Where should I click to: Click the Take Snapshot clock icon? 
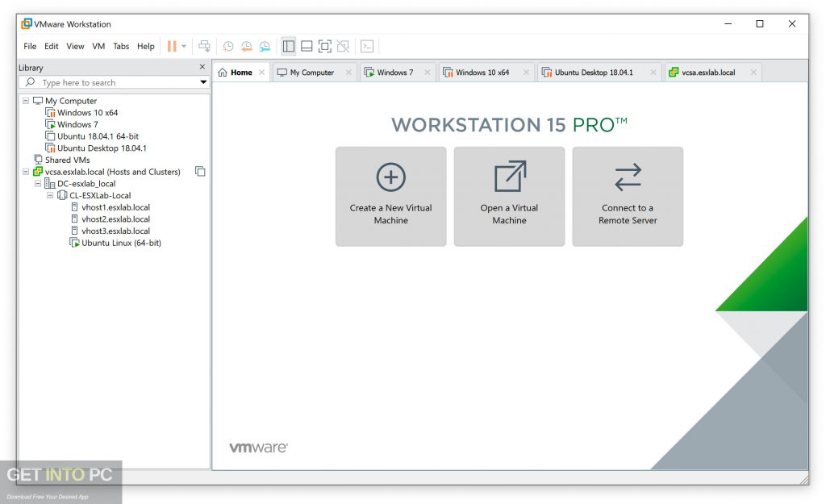[228, 46]
